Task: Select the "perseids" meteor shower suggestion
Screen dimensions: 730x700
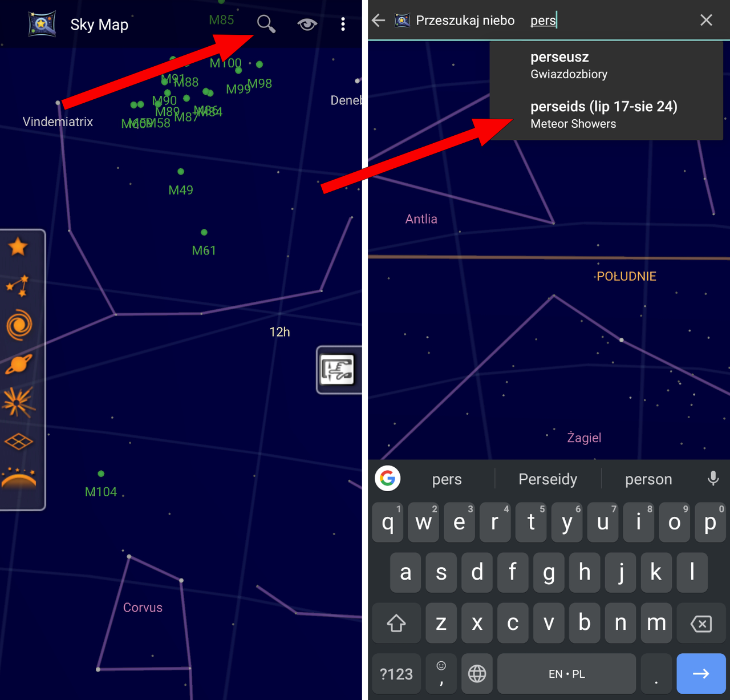Action: (x=606, y=115)
